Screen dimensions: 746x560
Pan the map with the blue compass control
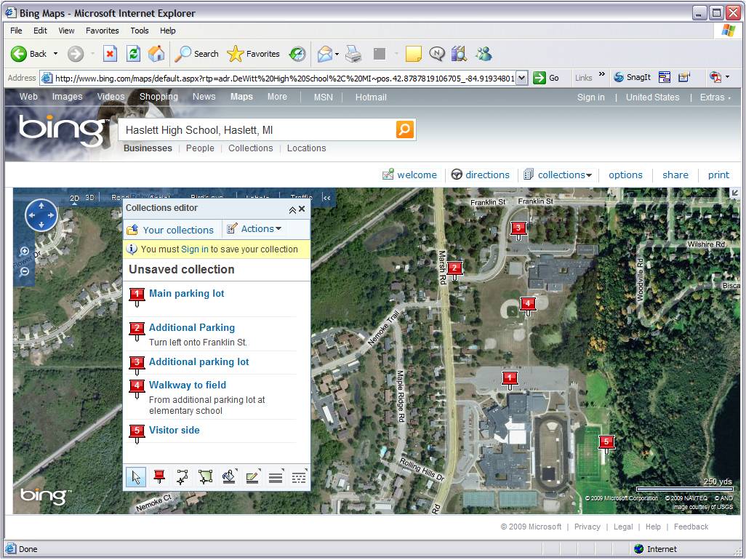click(x=41, y=215)
